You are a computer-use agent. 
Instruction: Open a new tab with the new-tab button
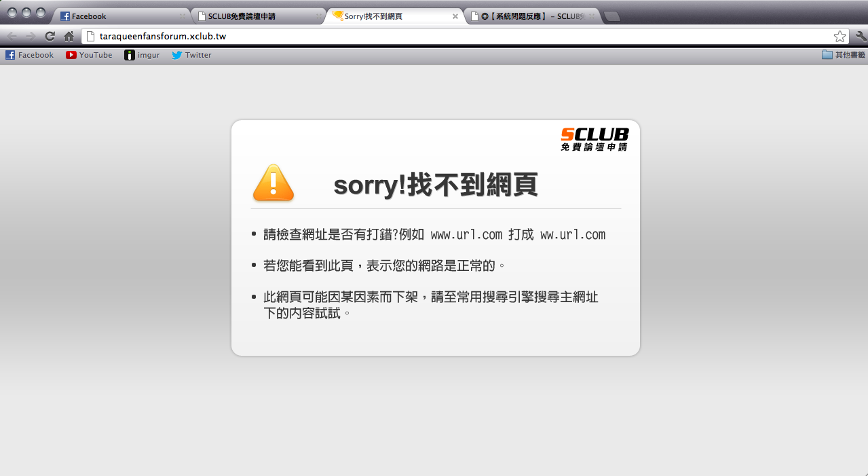pyautogui.click(x=611, y=17)
